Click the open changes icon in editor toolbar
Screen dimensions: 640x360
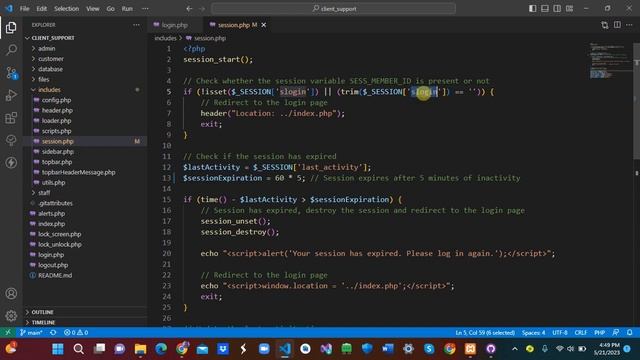point(604,25)
